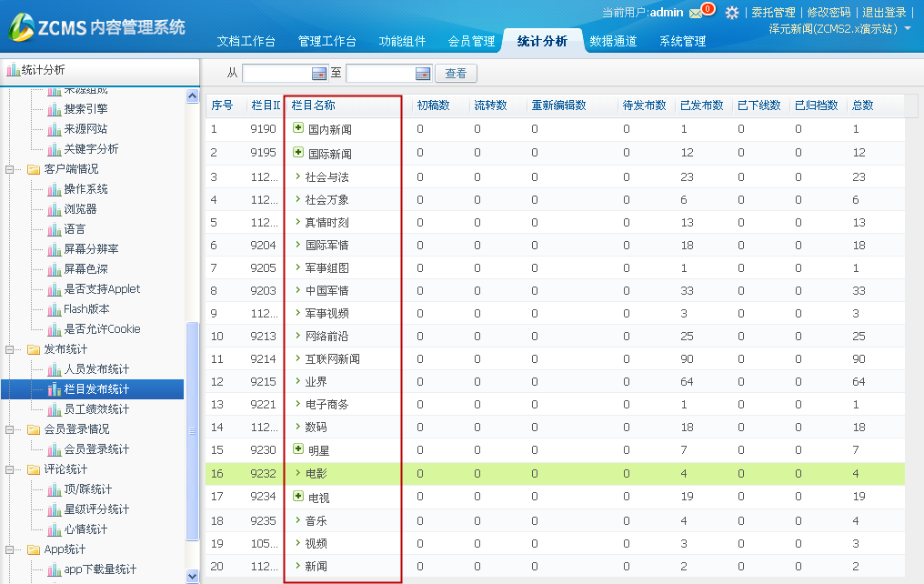This screenshot has height=584, width=924.
Task: Click the chart icon beside 搜索引擎
Action: pos(55,109)
